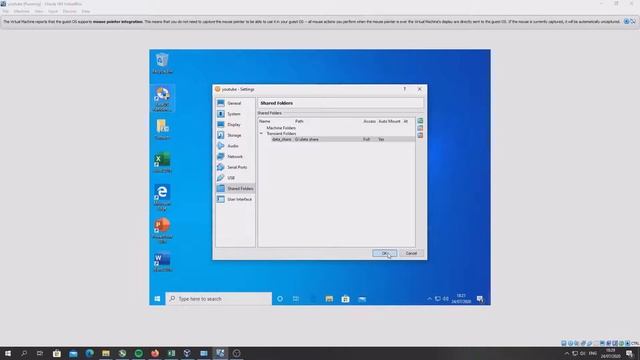Open Storage settings category
Viewport: 640px width, 360px height.
pos(235,135)
